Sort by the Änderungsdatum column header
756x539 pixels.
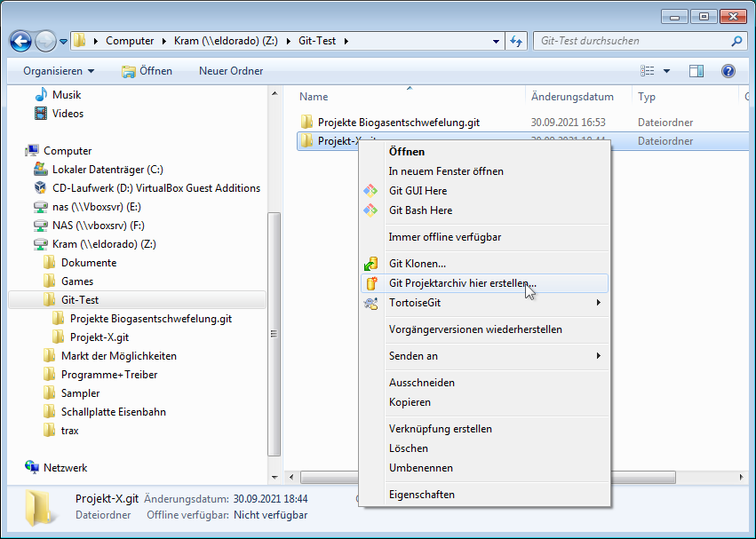(x=572, y=97)
